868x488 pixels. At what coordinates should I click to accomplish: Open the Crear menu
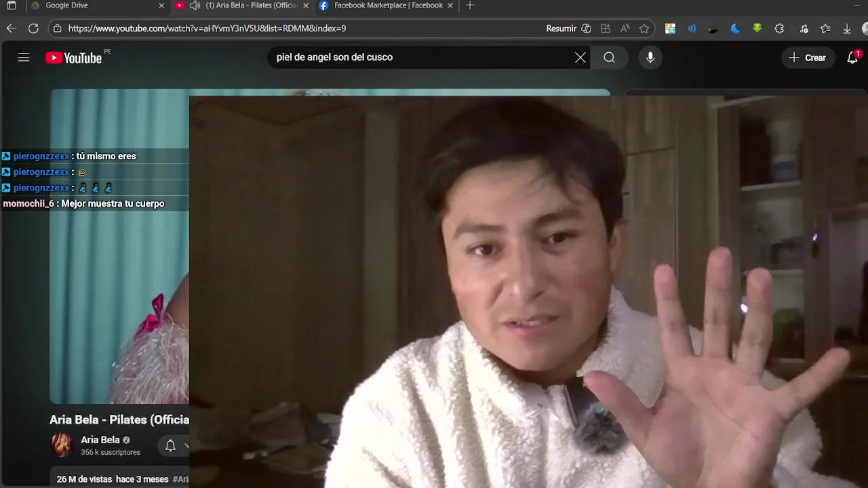pyautogui.click(x=808, y=58)
